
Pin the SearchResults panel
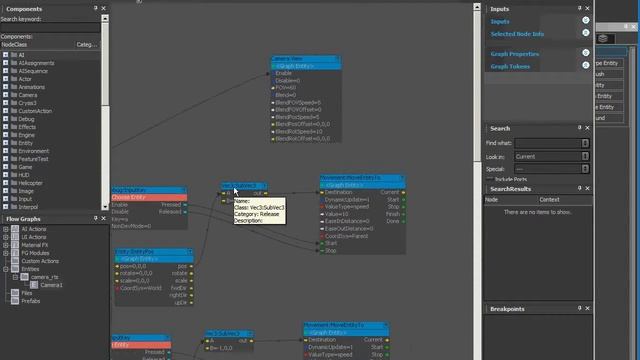pos(579,188)
